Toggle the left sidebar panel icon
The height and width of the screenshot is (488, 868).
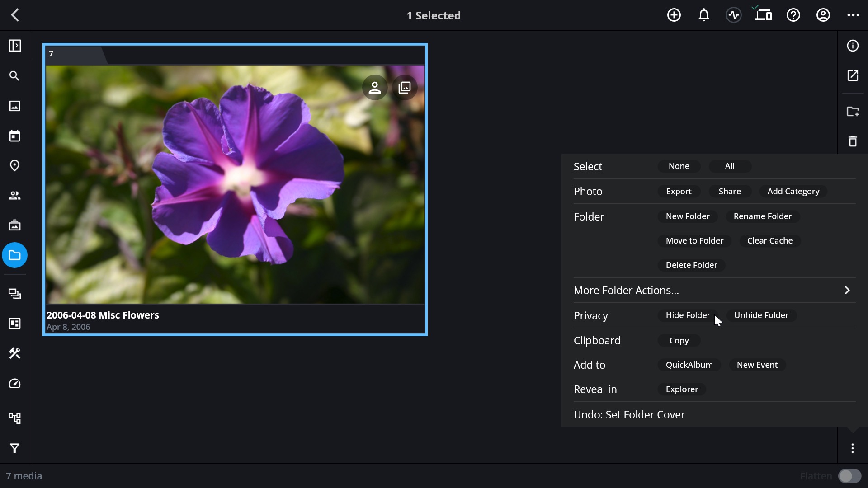14,46
